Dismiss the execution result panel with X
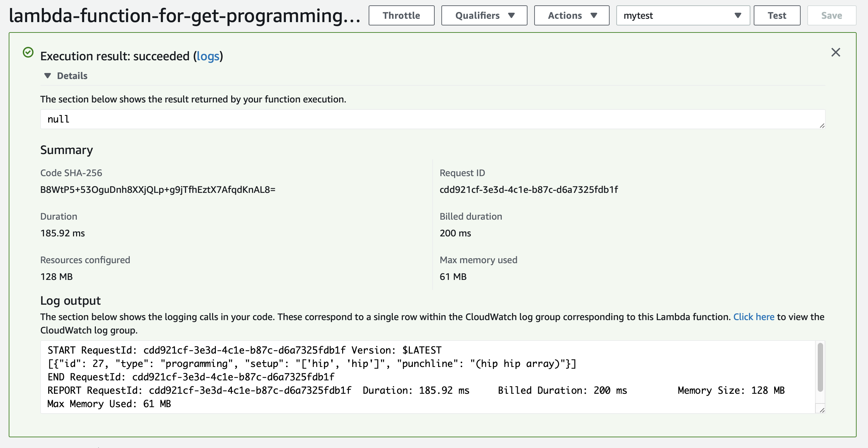 pyautogui.click(x=835, y=53)
